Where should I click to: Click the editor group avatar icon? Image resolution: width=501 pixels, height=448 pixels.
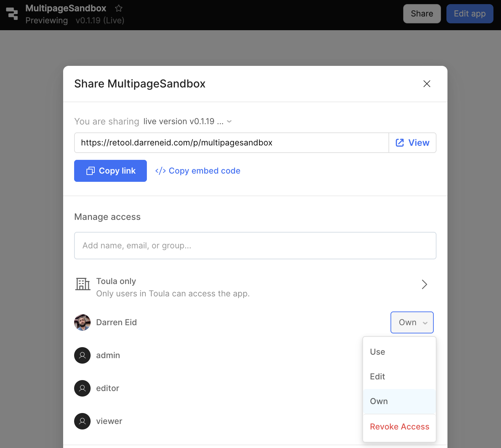point(82,388)
